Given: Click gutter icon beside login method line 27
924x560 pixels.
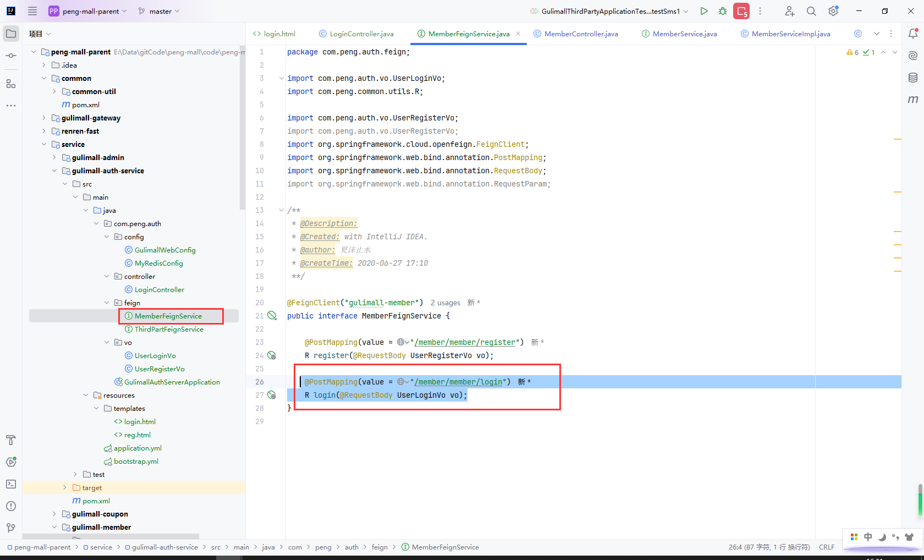Looking at the screenshot, I should pos(272,395).
